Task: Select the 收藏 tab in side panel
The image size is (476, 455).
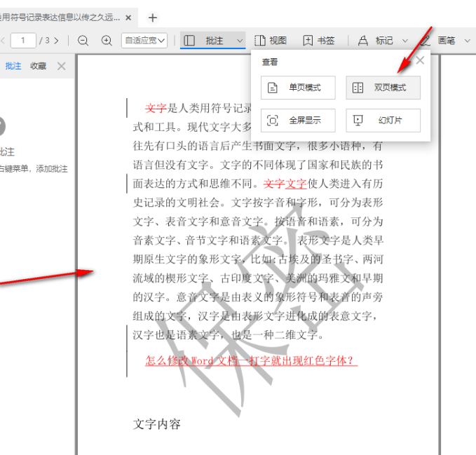Action: [x=39, y=66]
